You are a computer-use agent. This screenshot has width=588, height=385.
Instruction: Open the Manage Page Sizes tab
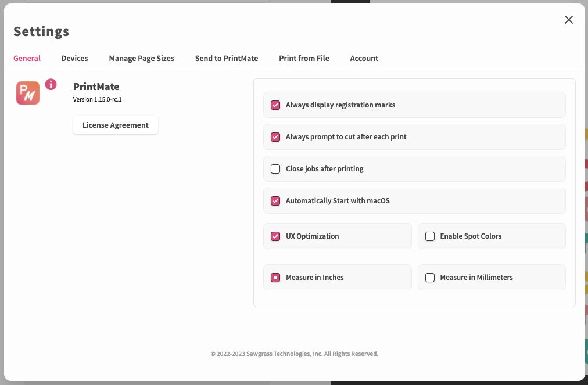click(141, 59)
